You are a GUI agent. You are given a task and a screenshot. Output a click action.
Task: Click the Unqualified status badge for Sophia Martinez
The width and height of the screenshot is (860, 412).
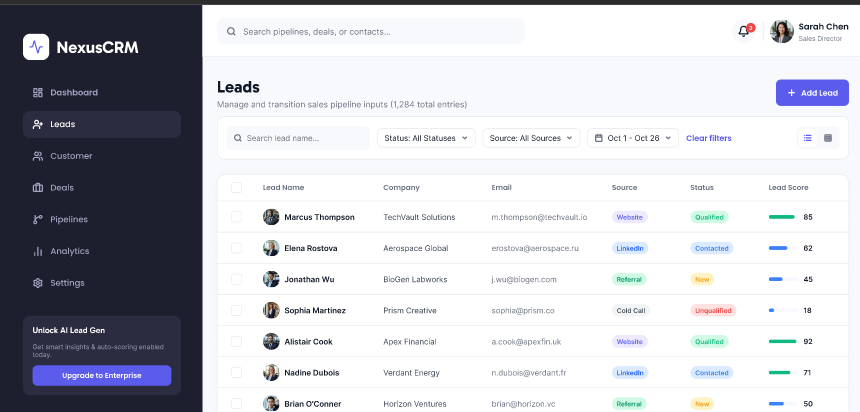click(713, 311)
